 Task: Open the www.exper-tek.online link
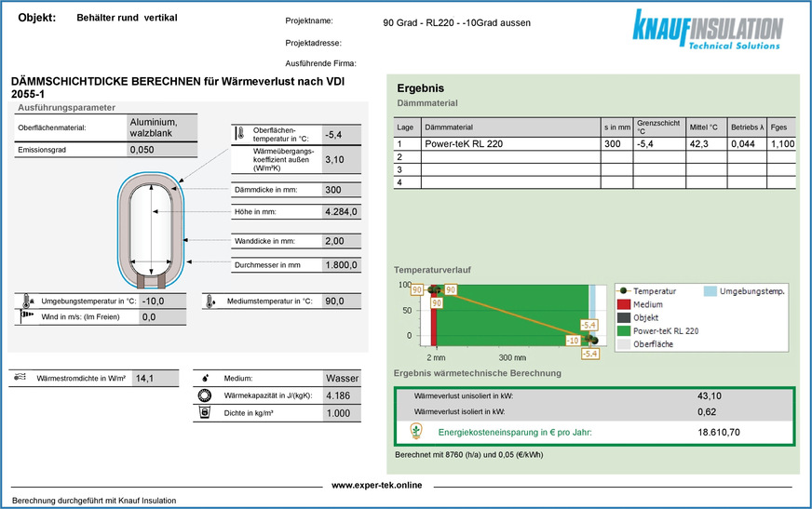[x=376, y=485]
